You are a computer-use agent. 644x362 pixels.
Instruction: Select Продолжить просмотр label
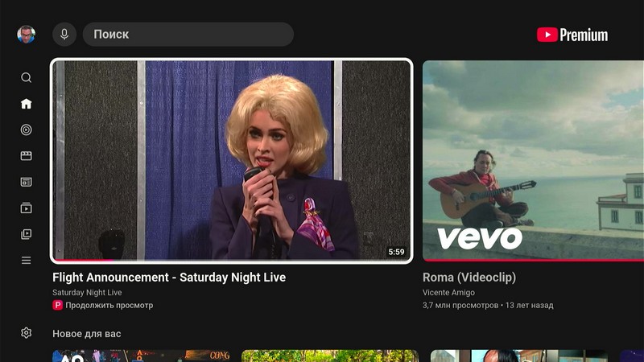tap(109, 306)
